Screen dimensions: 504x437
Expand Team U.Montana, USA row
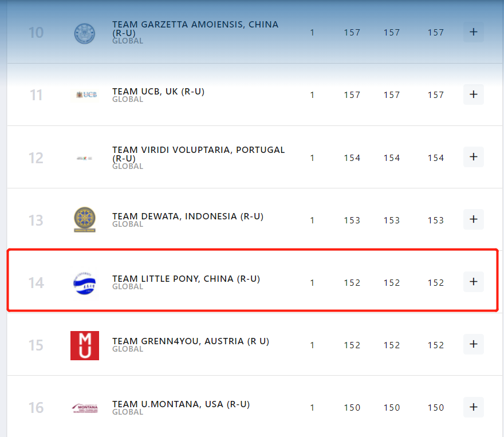point(473,407)
